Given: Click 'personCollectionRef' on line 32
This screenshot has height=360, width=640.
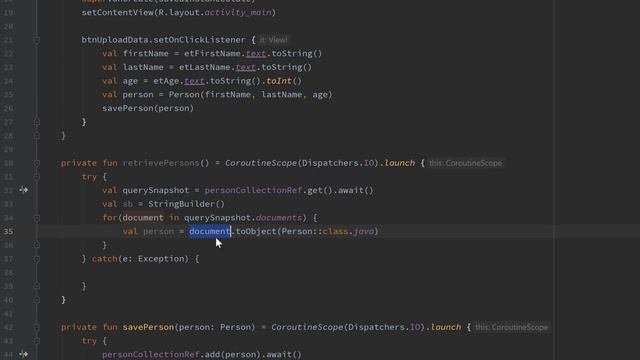Looking at the screenshot, I should (x=253, y=191).
